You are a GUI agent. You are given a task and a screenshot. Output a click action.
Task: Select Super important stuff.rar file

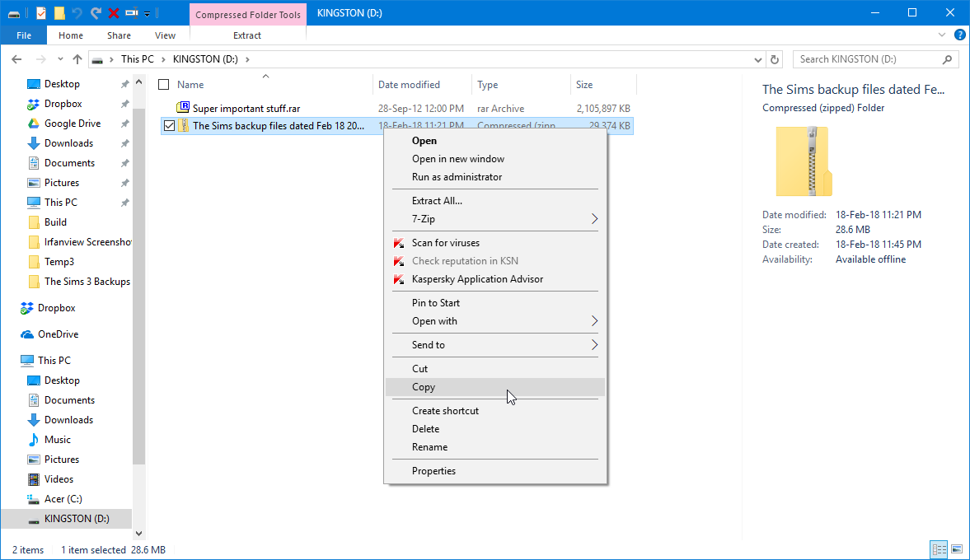click(246, 108)
